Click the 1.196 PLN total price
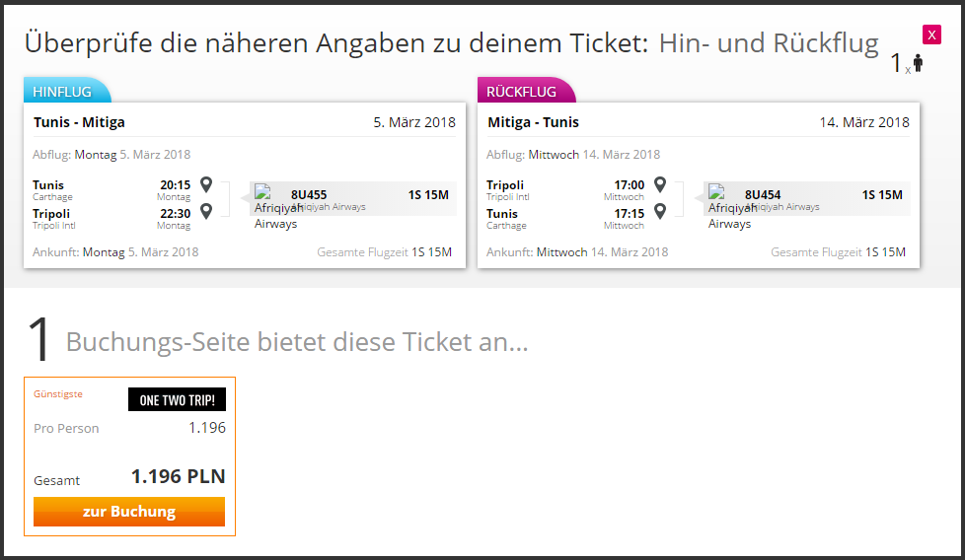 [179, 476]
